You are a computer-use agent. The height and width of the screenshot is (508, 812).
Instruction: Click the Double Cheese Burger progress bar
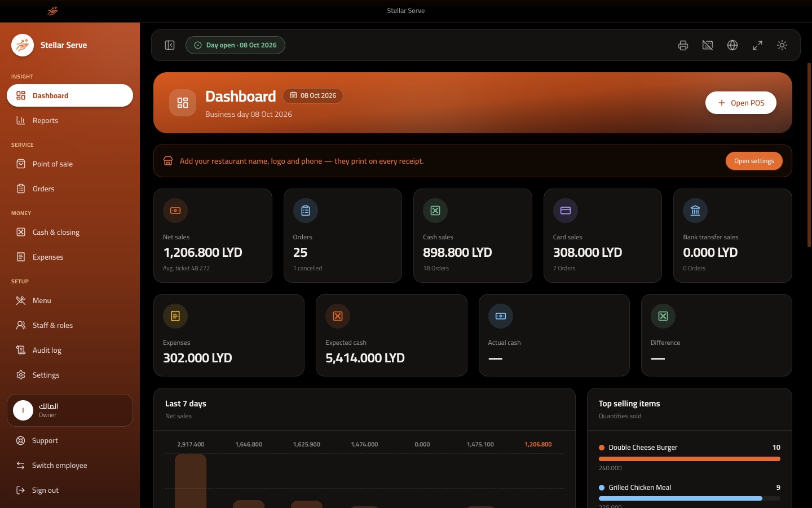[x=690, y=459]
